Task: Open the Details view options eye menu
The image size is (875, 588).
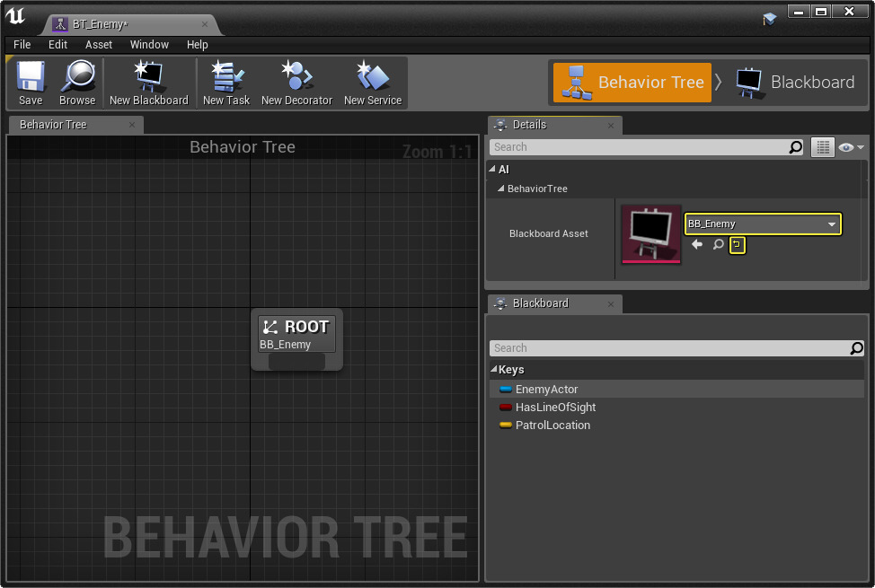Action: coord(850,147)
